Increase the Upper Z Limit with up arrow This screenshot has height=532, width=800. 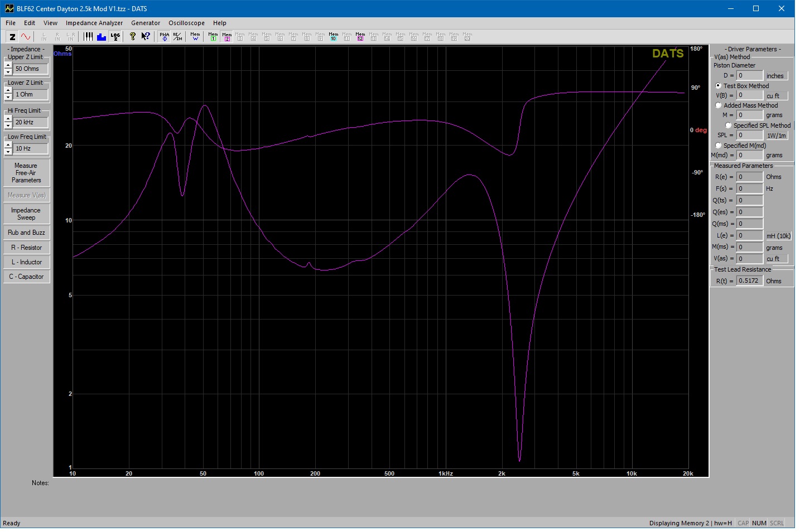pos(8,65)
